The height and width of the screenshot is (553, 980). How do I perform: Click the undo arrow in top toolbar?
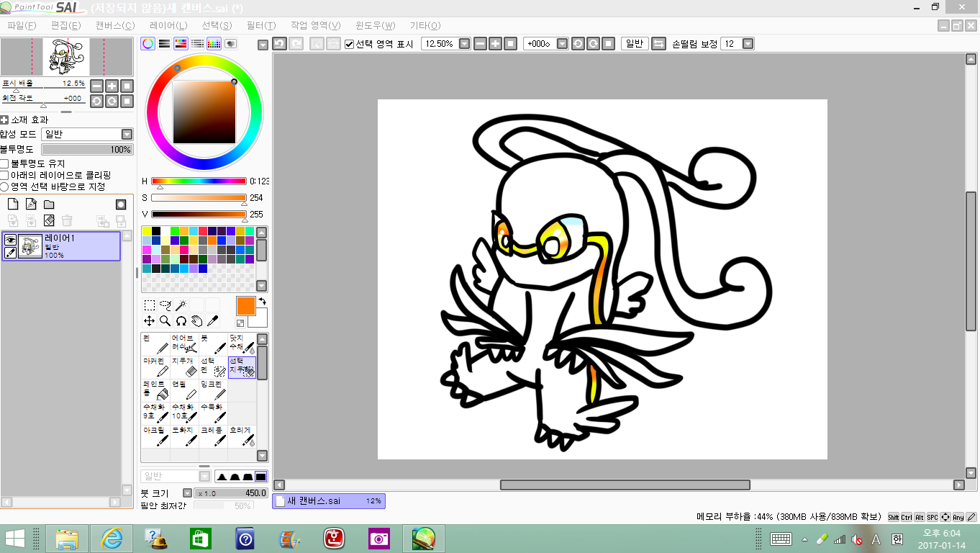pos(279,44)
